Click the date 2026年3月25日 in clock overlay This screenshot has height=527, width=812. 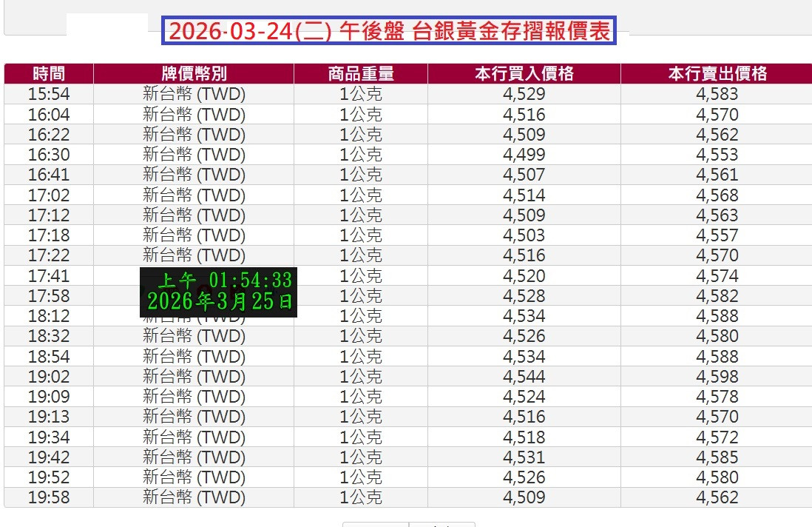(x=220, y=301)
